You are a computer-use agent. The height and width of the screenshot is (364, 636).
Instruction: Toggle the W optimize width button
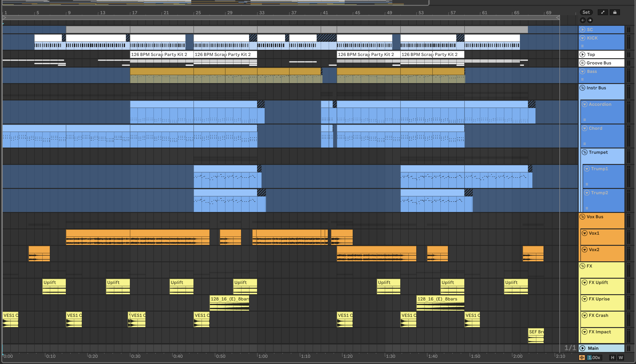point(620,358)
